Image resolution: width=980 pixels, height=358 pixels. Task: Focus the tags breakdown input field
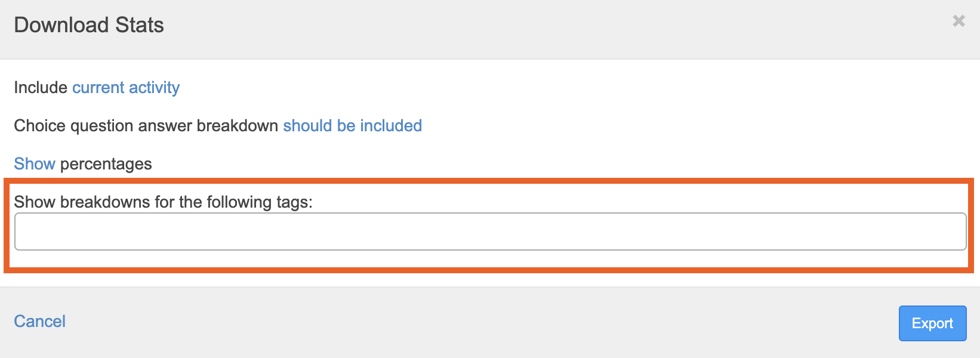(x=490, y=232)
